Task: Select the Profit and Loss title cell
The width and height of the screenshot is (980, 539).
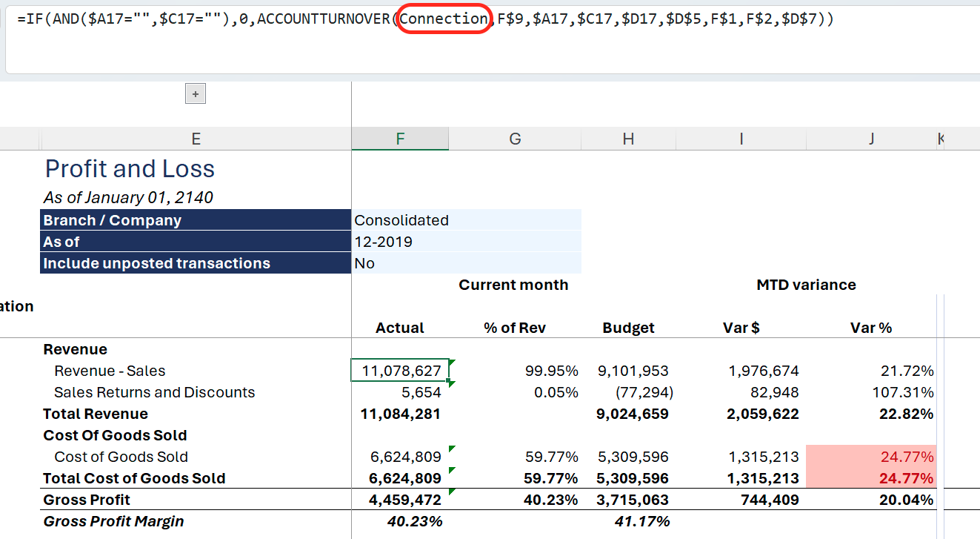Action: 130,169
